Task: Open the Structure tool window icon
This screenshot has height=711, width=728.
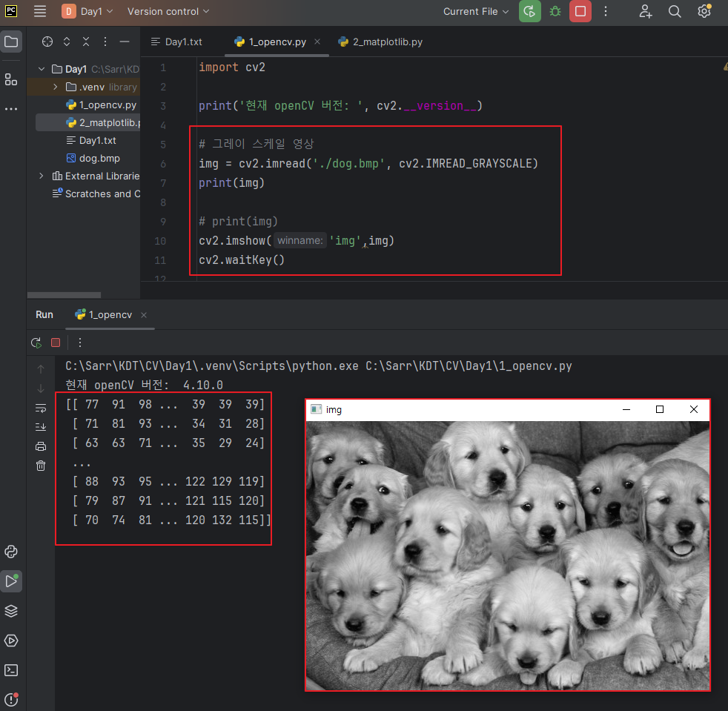Action: tap(11, 79)
